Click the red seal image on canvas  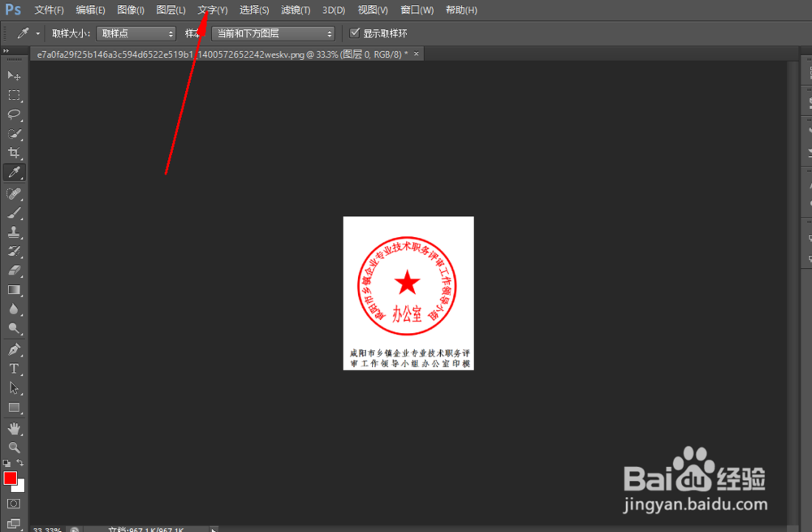(x=407, y=286)
